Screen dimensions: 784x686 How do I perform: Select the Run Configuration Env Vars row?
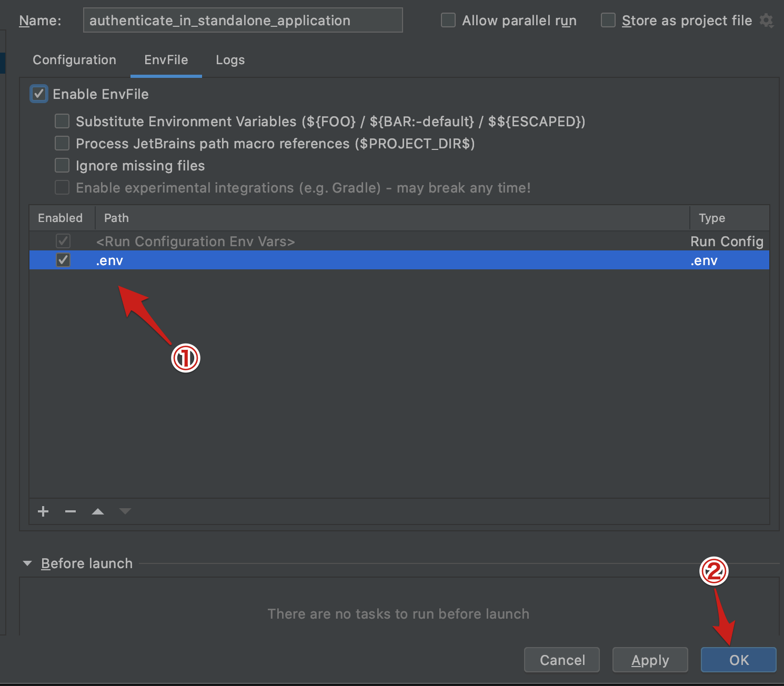[x=196, y=241]
